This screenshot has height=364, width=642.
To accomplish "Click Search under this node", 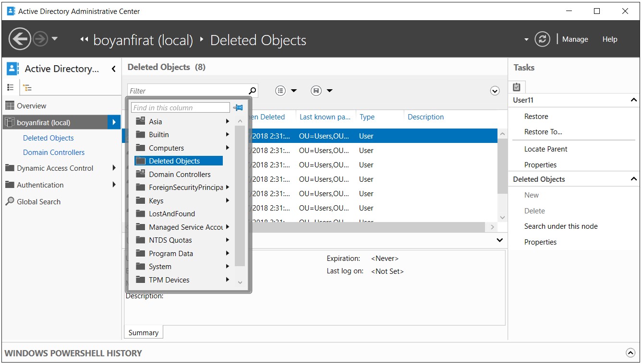I will [x=561, y=226].
